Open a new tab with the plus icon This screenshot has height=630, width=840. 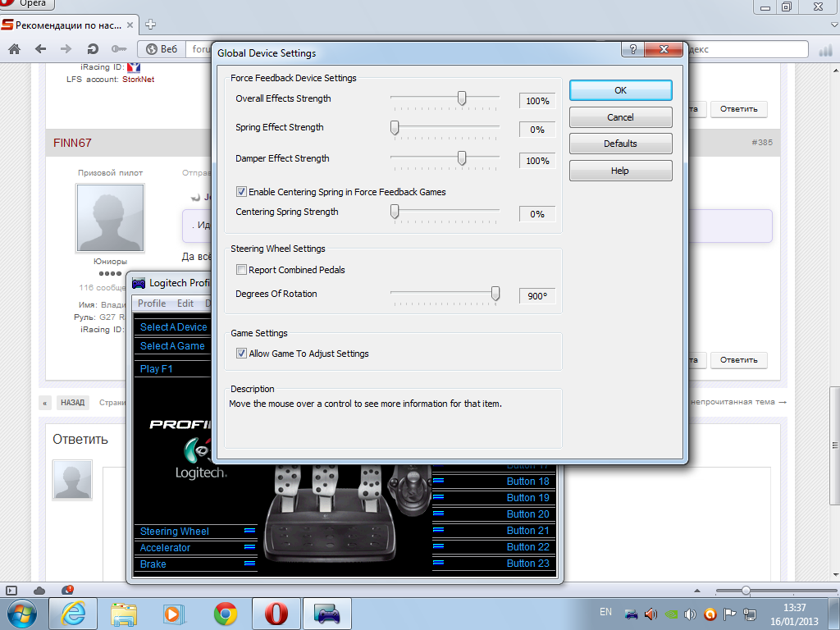(x=150, y=25)
